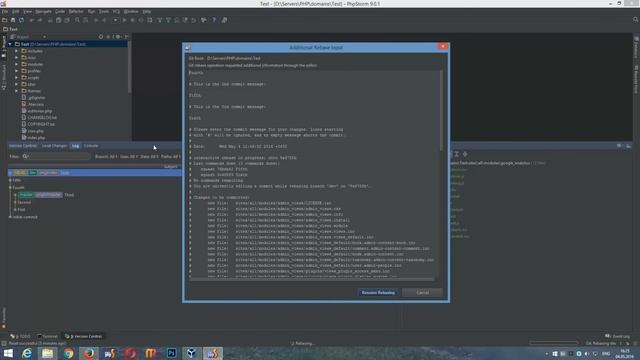Click the Save All toolbar icon
Screen dimensions: 640x360
[x=13, y=20]
